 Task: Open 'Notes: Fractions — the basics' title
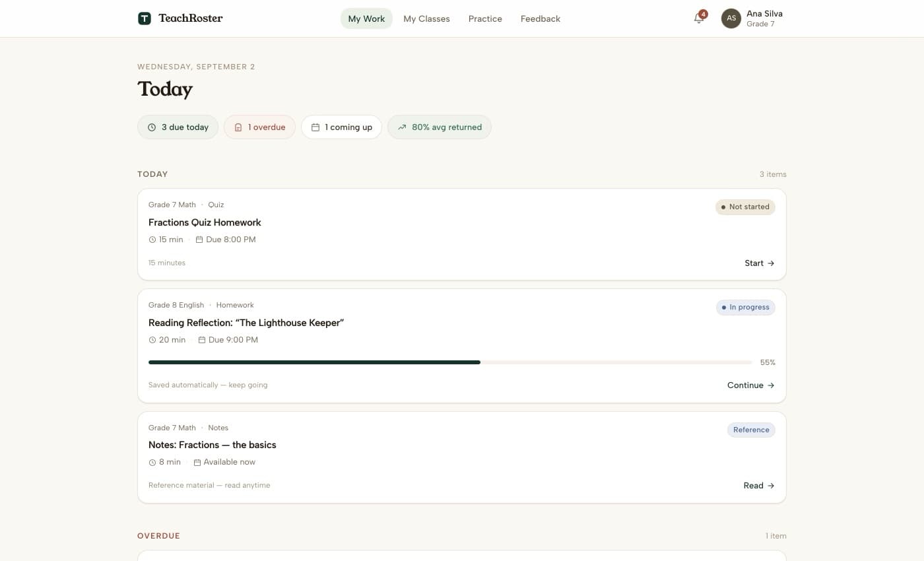point(213,445)
